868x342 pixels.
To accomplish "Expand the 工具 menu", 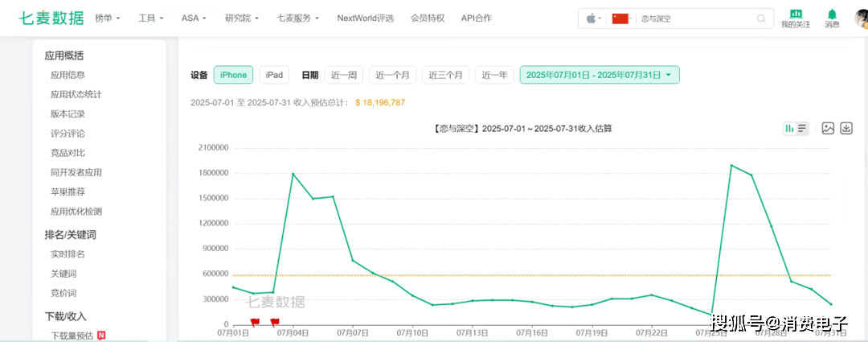I will coord(150,19).
